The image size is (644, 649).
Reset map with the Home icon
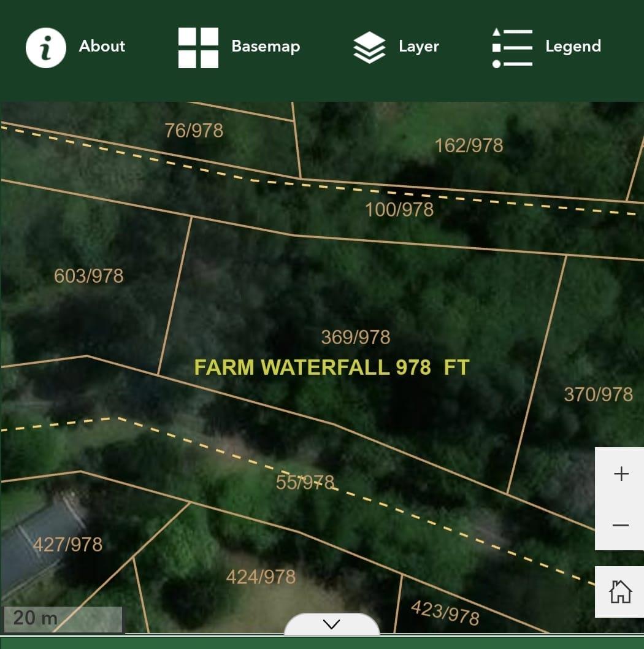click(x=620, y=592)
